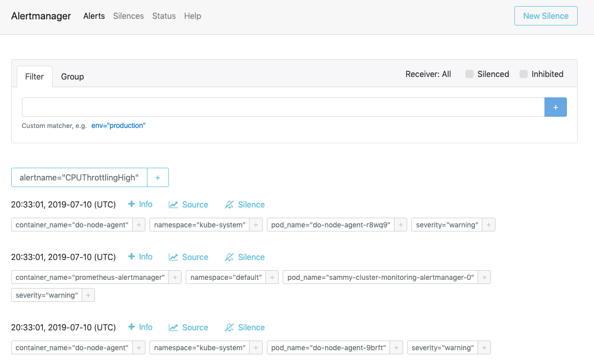Open Source graph for the prometheus-alertmanager alert
Image resolution: width=594 pixels, height=364 pixels.
pos(188,257)
